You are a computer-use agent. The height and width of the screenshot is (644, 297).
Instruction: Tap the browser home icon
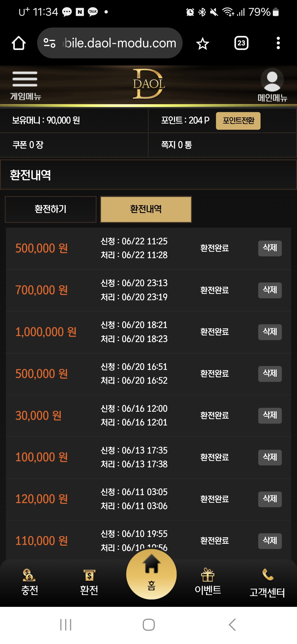(19, 43)
